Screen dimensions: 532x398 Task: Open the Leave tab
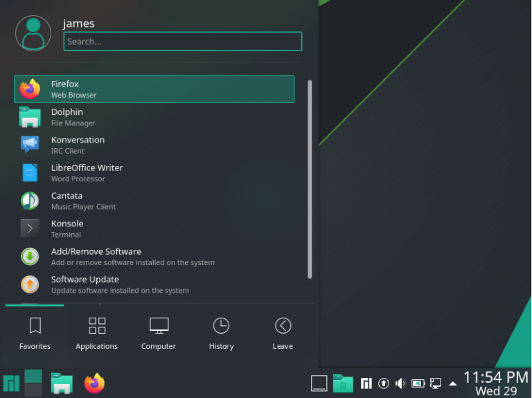(x=283, y=333)
